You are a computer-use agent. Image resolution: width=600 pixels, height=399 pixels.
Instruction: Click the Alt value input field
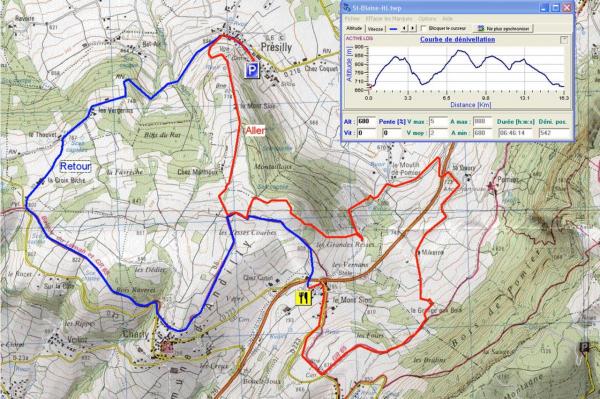[367, 122]
